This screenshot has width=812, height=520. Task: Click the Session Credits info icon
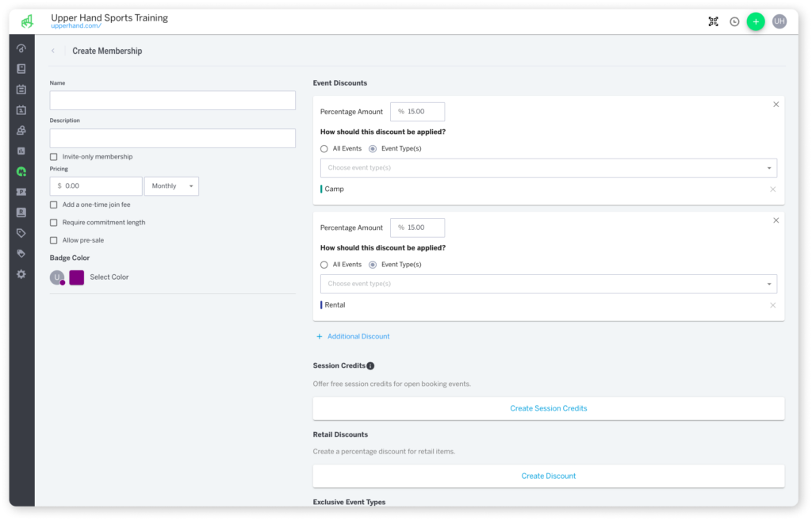click(370, 365)
